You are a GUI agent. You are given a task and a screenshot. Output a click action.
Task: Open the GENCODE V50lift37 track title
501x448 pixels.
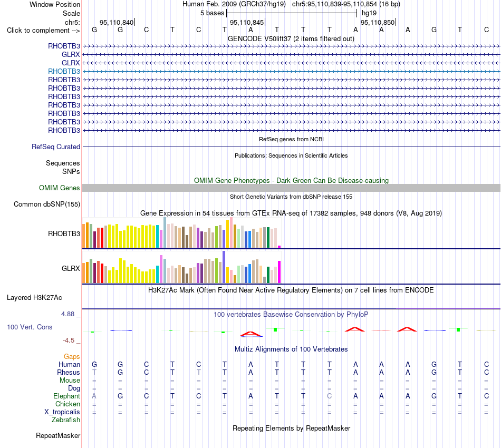291,38
